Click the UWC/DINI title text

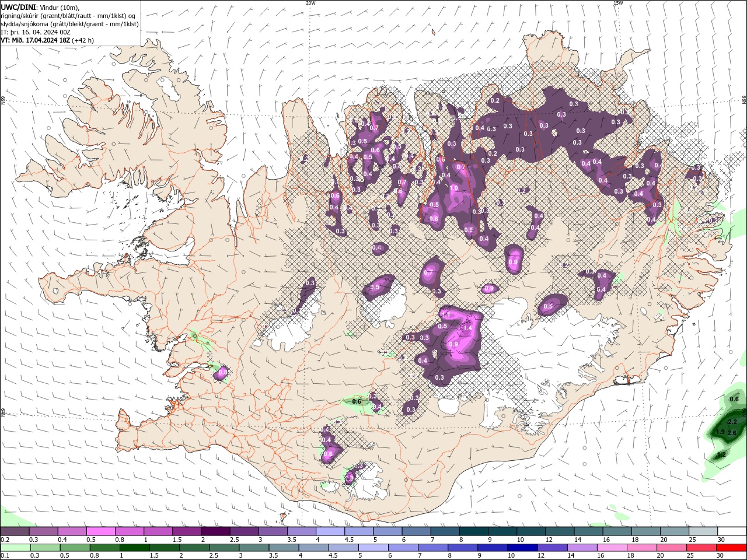pos(18,6)
